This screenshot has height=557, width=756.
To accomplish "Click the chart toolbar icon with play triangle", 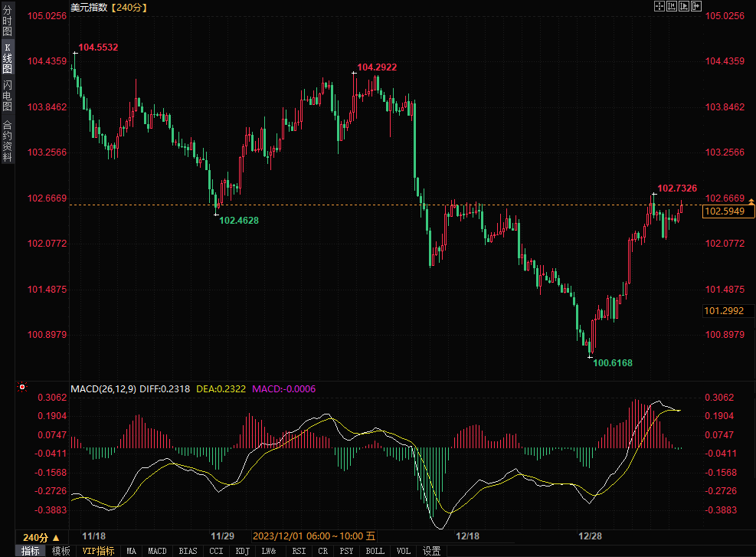I will 684,6.
